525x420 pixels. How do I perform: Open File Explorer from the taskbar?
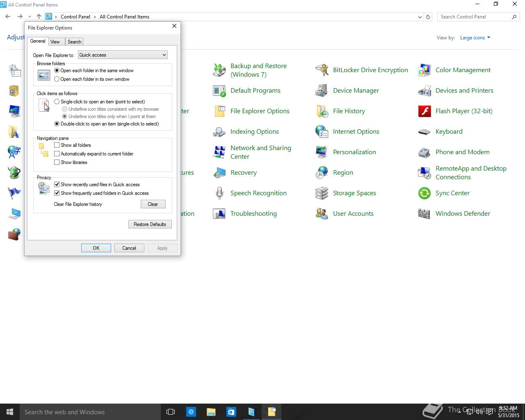pos(211,412)
